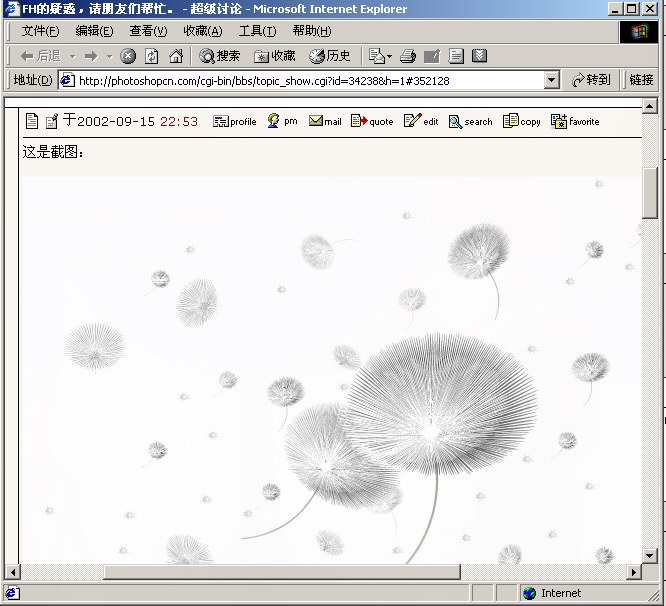The width and height of the screenshot is (666, 606).
Task: Click the dandelion screenshot image
Action: tap(331, 369)
